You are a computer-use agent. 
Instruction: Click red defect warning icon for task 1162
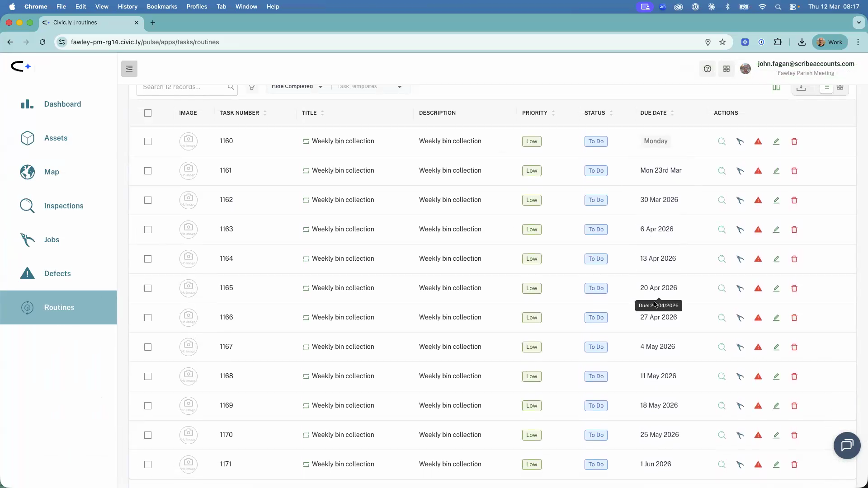pos(758,200)
